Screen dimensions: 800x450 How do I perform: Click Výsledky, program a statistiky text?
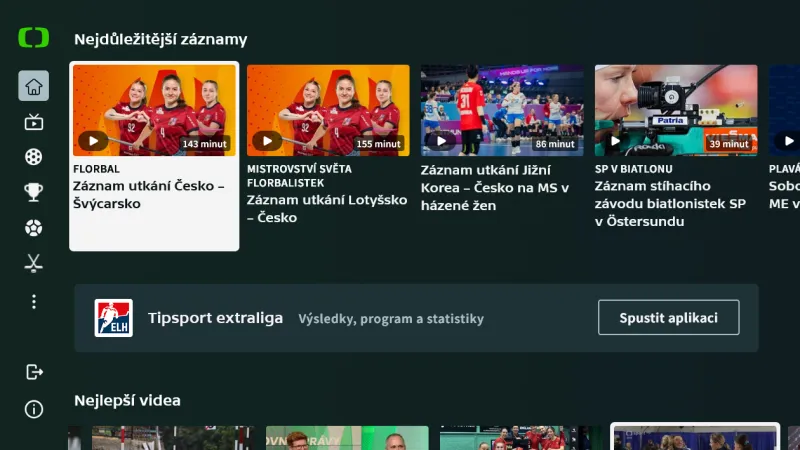[391, 319]
